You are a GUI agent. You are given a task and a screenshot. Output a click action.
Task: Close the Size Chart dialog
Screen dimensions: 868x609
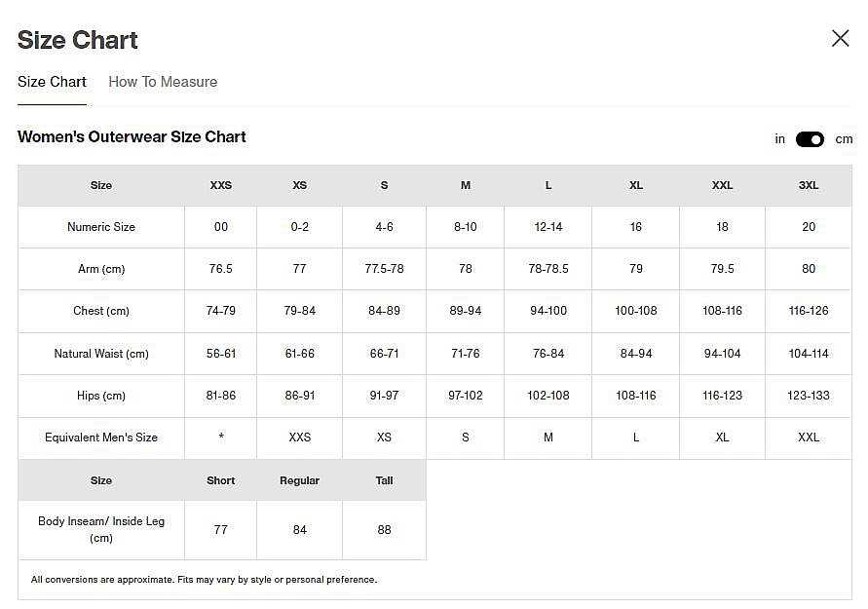pyautogui.click(x=840, y=38)
